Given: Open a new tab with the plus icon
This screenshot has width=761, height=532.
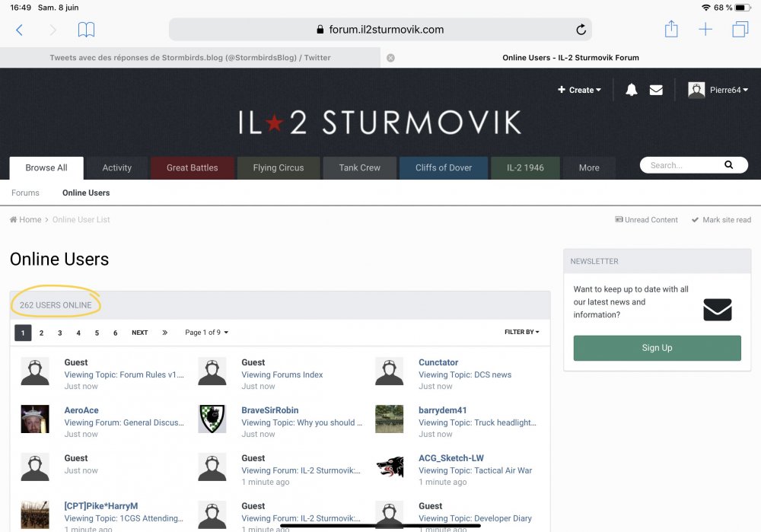Looking at the screenshot, I should 705,30.
